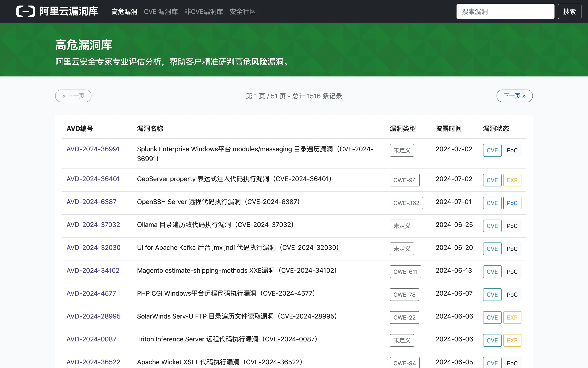The height and width of the screenshot is (368, 588).
Task: Click the PHP CGI Windows vulnerability name
Action: (x=226, y=293)
